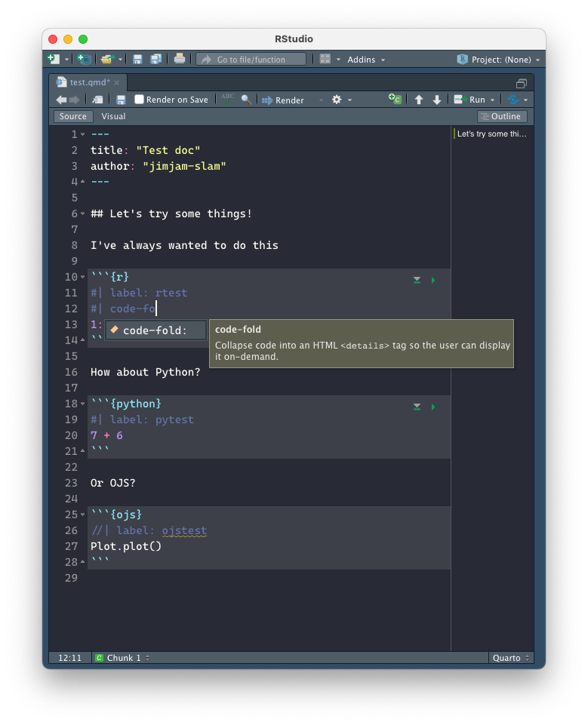The height and width of the screenshot is (725, 588).
Task: Click the Go to file/function field
Action: pos(251,58)
